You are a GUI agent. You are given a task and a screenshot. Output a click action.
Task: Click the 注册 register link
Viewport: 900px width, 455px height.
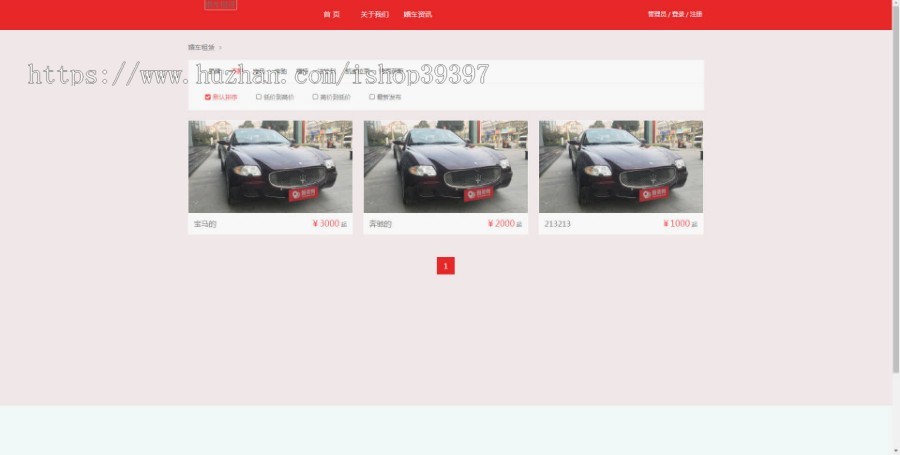point(696,14)
